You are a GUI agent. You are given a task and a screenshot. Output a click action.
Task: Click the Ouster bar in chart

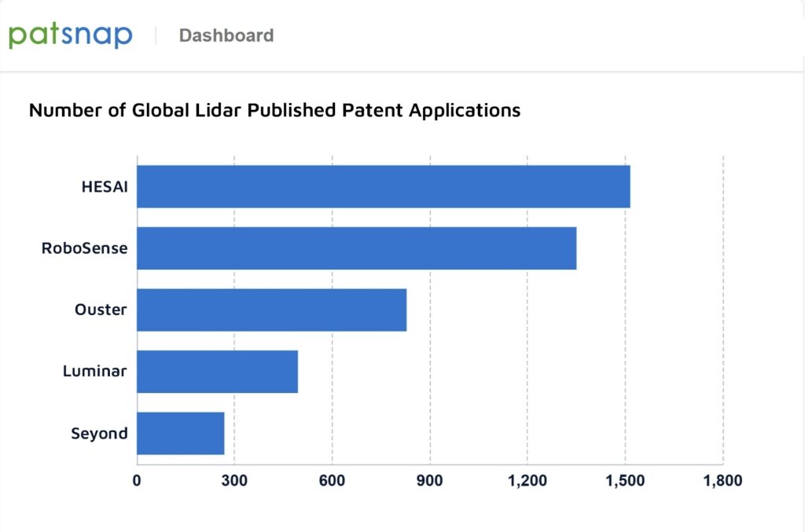271,310
